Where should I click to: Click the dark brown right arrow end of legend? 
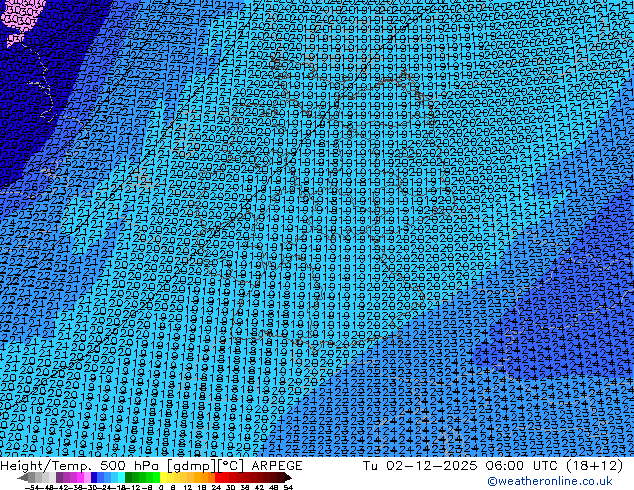coord(288,478)
